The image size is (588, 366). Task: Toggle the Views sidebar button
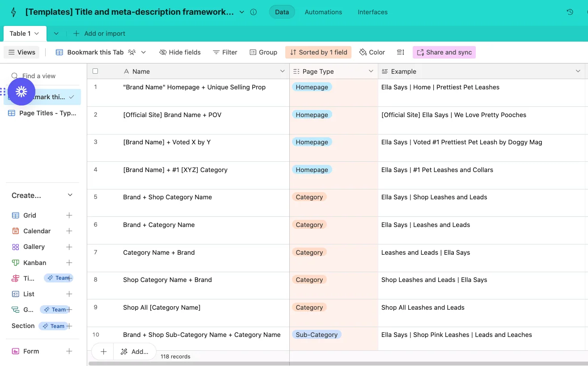(x=21, y=52)
